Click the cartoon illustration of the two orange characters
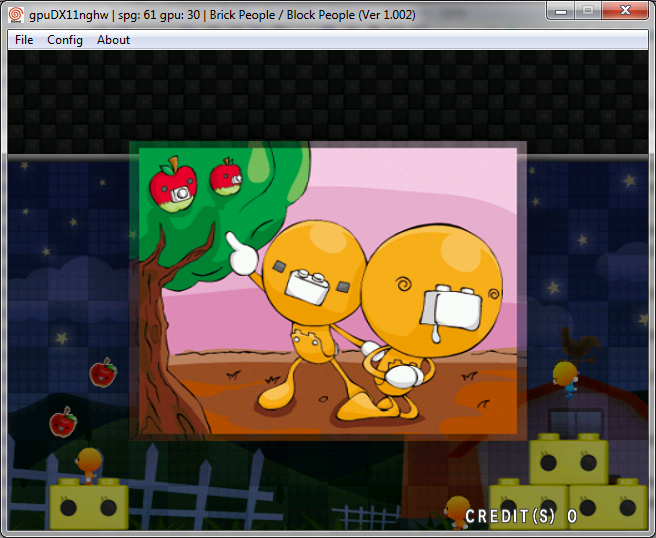Screen dimensions: 656x538 click(328, 291)
